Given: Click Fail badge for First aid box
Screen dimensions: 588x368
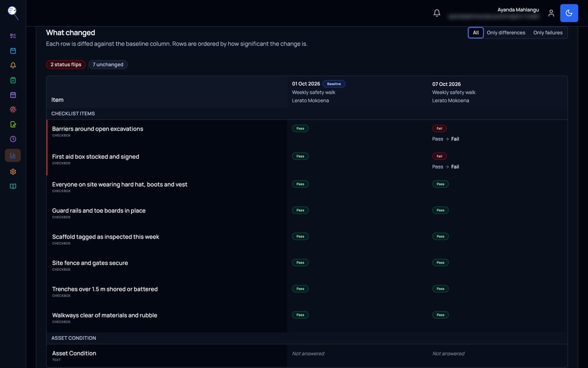Looking at the screenshot, I should tap(439, 156).
